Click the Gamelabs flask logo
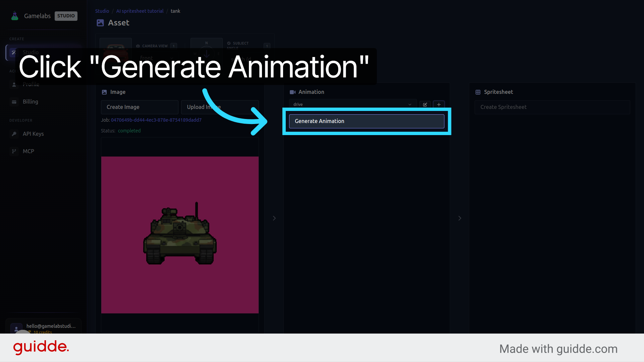Viewport: 644px width, 362px height. tap(15, 16)
